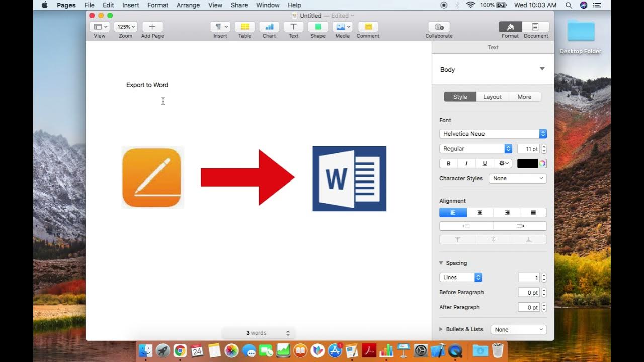Open Photos app in the Dock
Screen dimensions: 644x362
(x=231, y=350)
